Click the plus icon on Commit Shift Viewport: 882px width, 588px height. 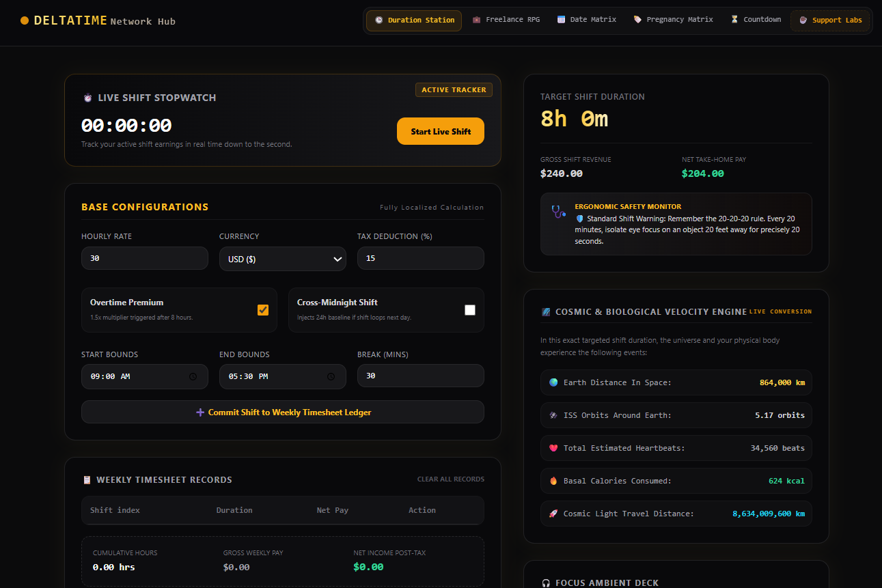(x=200, y=412)
